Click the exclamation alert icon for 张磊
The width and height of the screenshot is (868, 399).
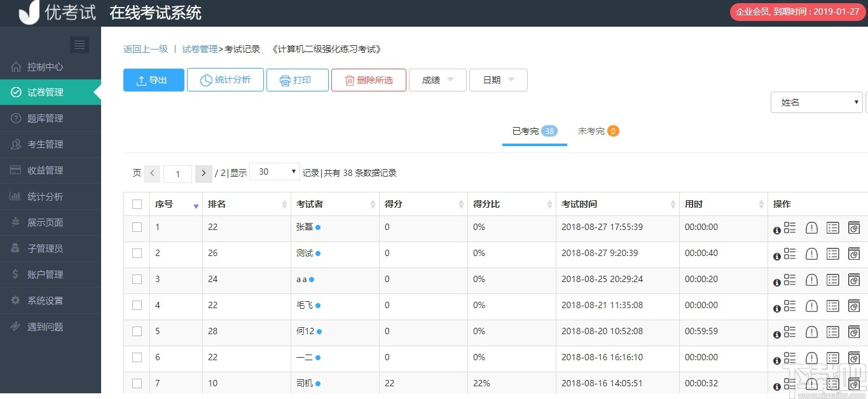(811, 227)
